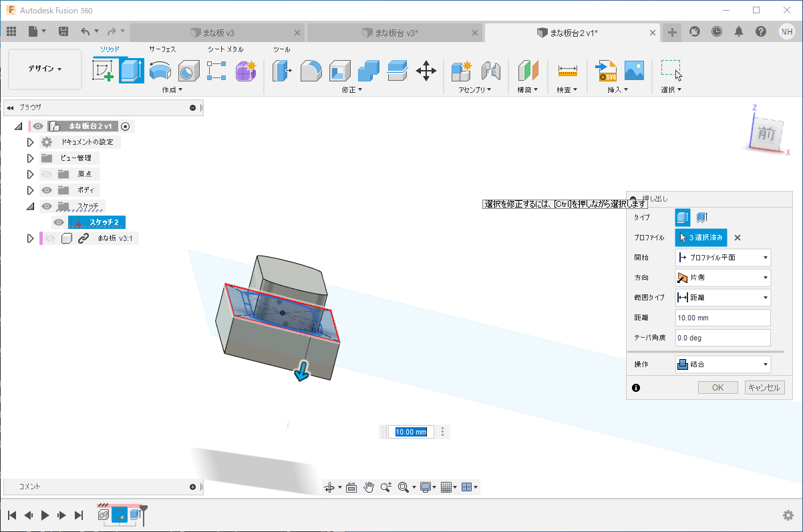Click the Fillet tool icon
The height and width of the screenshot is (532, 803).
tap(311, 70)
